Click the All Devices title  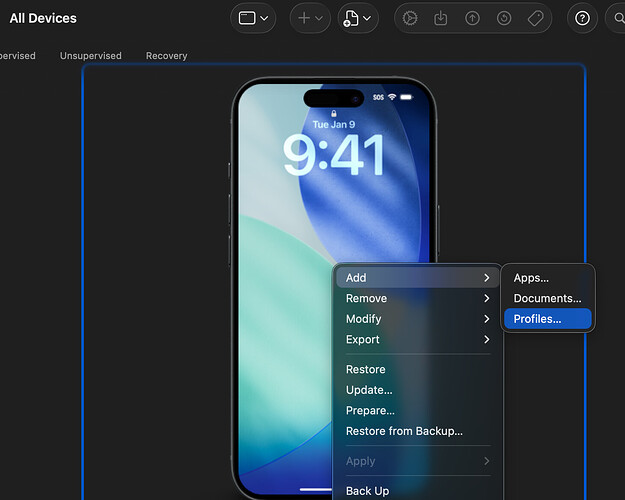(43, 18)
